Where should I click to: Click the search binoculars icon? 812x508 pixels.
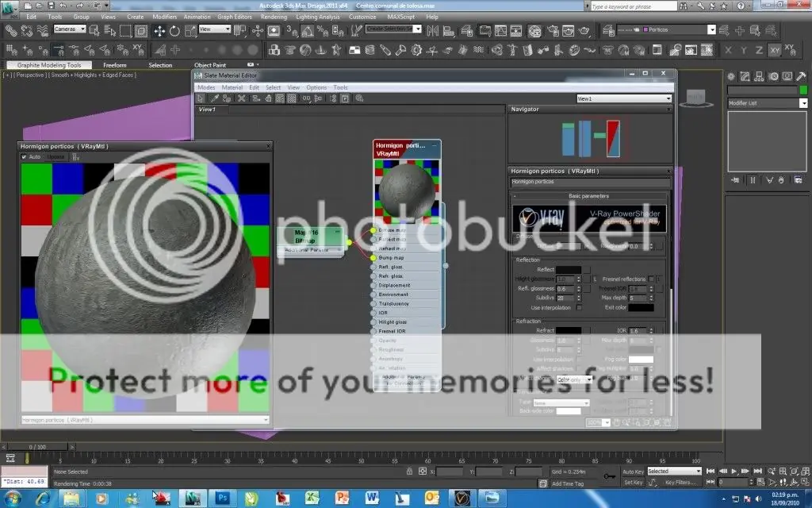684,6
